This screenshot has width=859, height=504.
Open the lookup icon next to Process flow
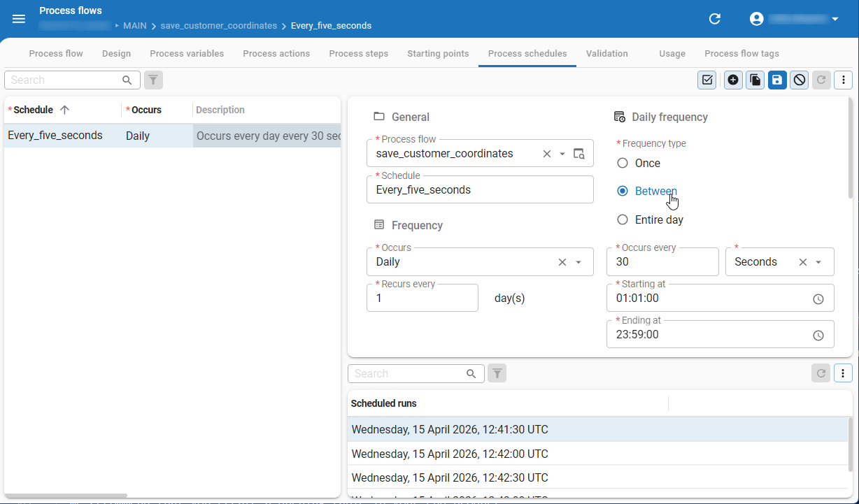[x=579, y=153]
